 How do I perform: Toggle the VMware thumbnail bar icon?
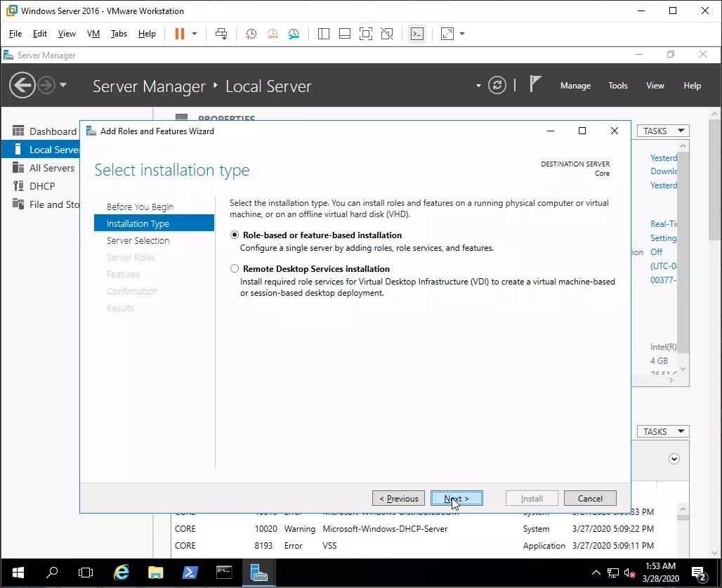click(345, 34)
